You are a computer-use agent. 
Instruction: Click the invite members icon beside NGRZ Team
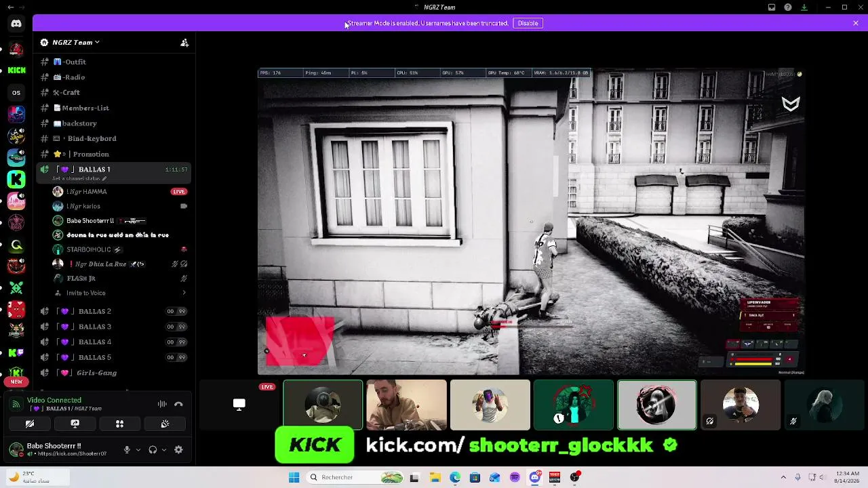pos(184,42)
